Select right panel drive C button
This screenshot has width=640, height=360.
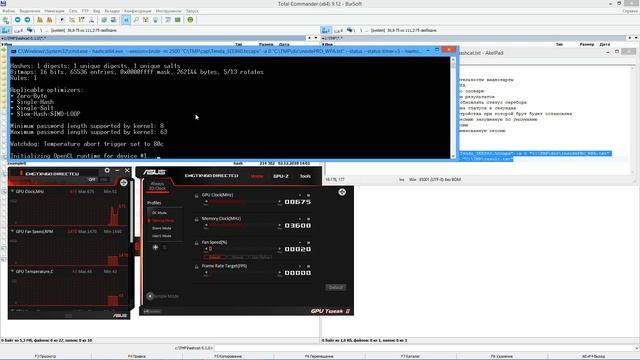tap(326, 30)
